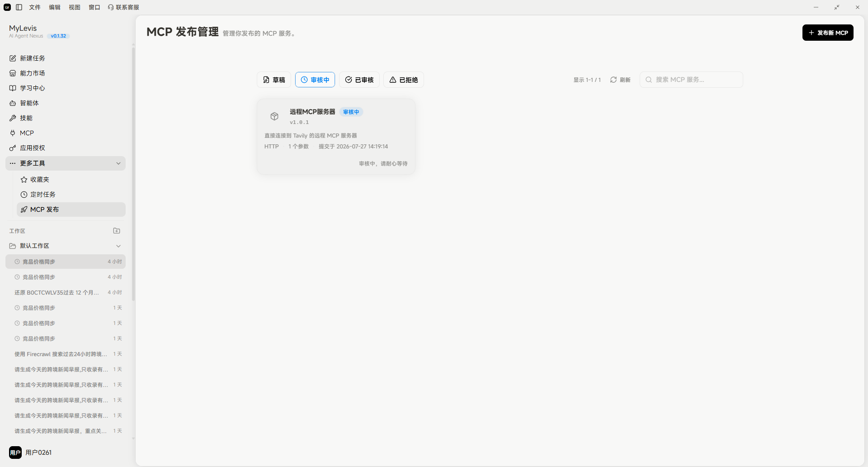Click the 刷新 refresh button
Image resolution: width=868 pixels, height=467 pixels.
tap(620, 80)
